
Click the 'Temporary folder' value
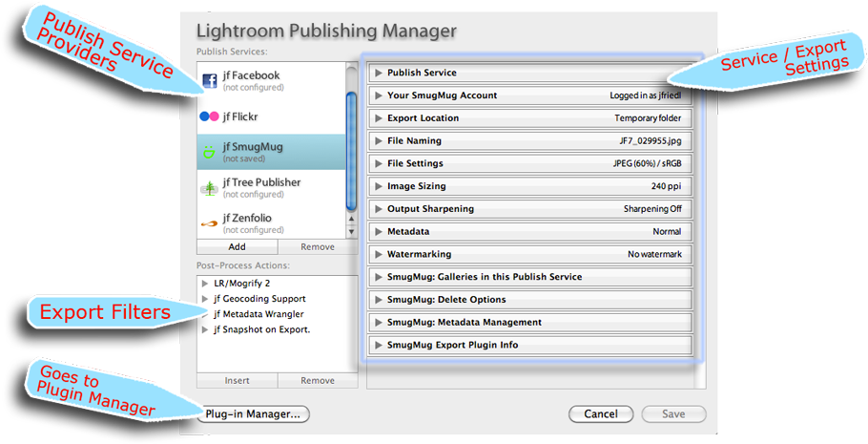point(648,118)
